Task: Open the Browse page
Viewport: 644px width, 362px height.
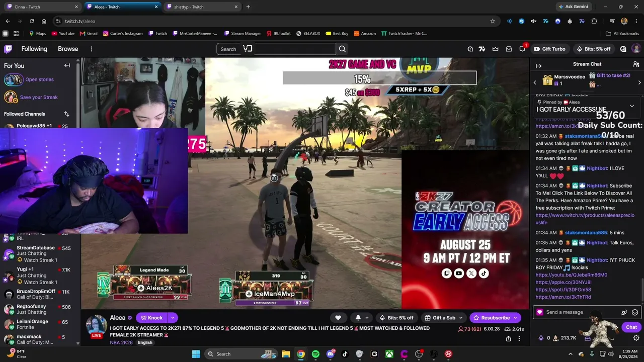Action: 68,49
